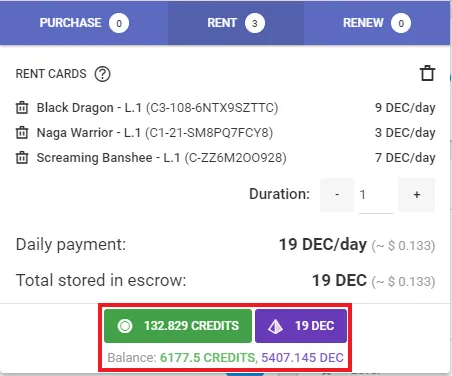Remove Naga Warrior card with trash icon
Viewport: 452px width, 376px height.
[22, 133]
